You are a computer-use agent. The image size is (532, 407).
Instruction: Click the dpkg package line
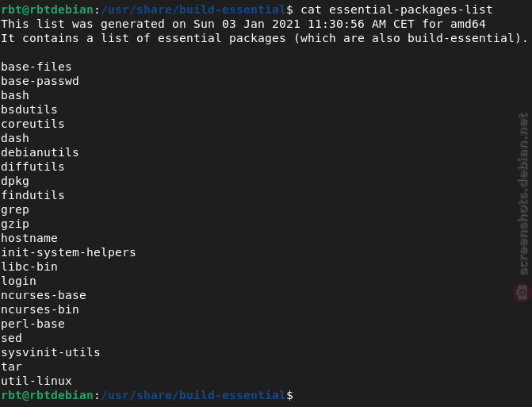[15, 181]
